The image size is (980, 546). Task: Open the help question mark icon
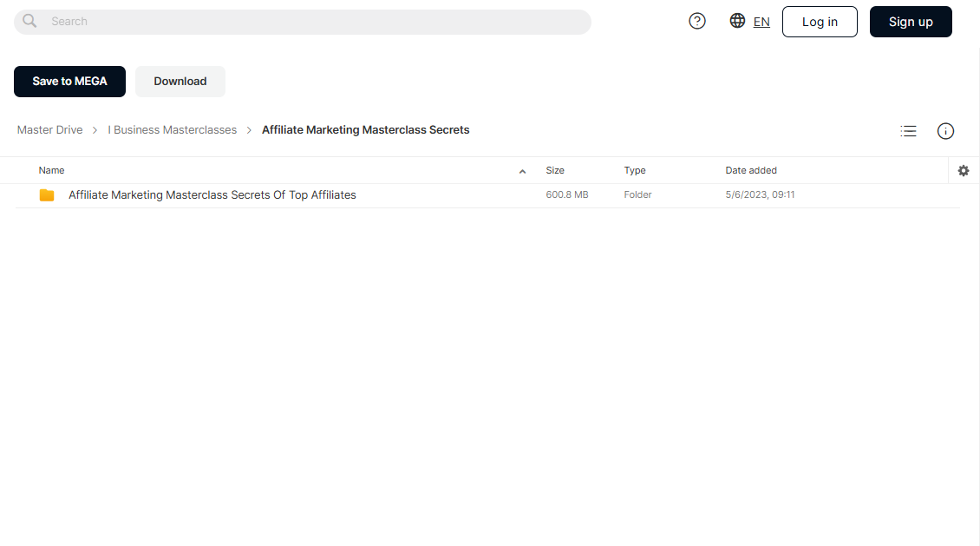[697, 21]
